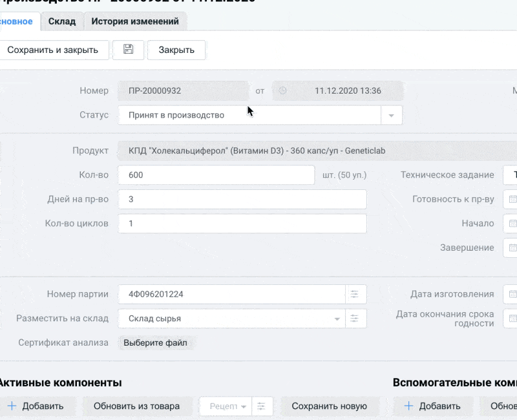Click the Продукт field with Холекальциферол

[x=317, y=151]
